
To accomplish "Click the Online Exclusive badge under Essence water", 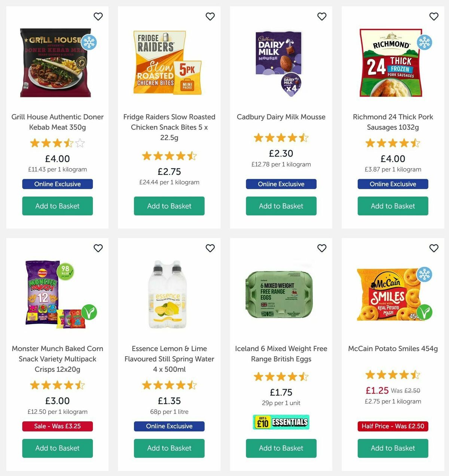I will [x=169, y=426].
